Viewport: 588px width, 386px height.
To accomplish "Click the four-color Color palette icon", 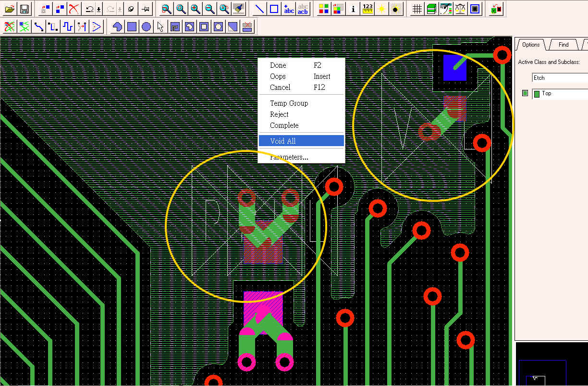I will [x=324, y=9].
